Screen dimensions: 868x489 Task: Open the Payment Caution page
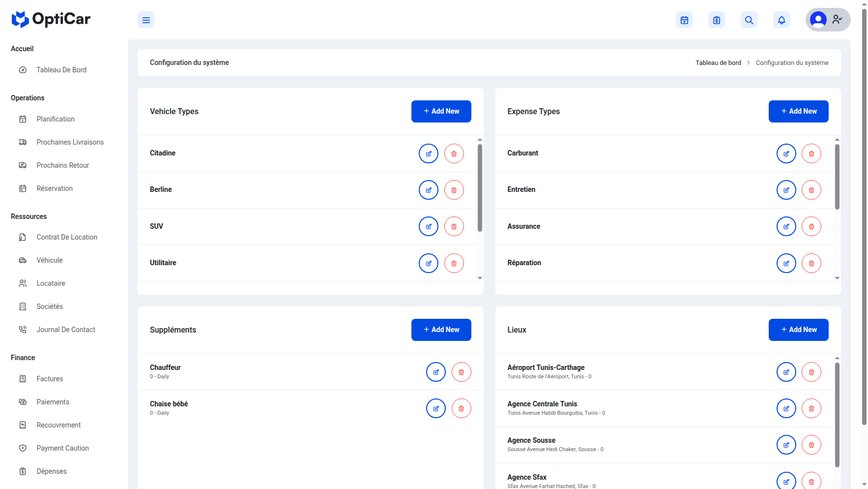pos(62,448)
